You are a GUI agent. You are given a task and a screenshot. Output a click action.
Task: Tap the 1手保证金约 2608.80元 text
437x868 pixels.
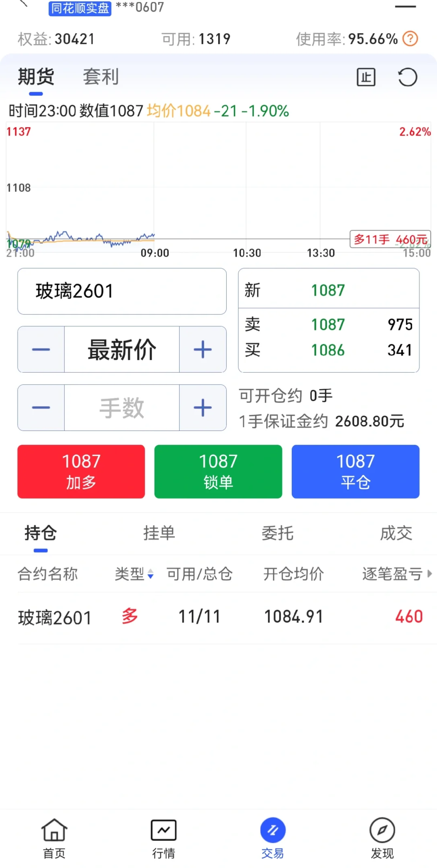(x=321, y=421)
